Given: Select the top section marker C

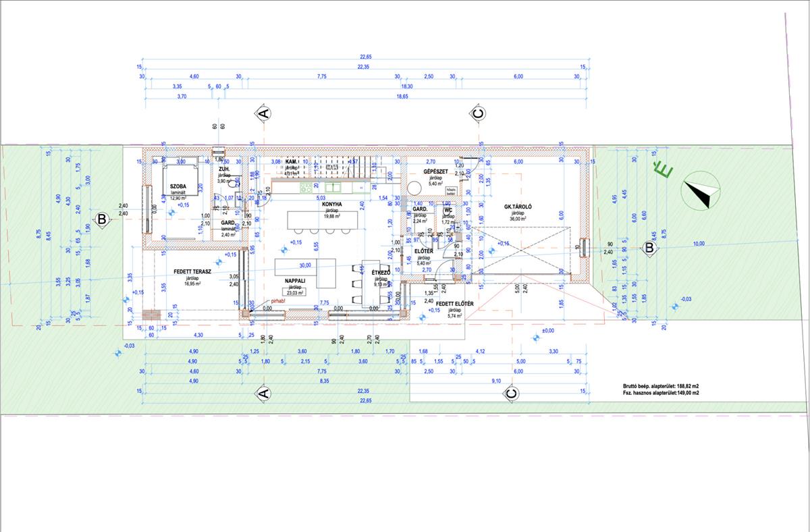Looking at the screenshot, I should (477, 114).
